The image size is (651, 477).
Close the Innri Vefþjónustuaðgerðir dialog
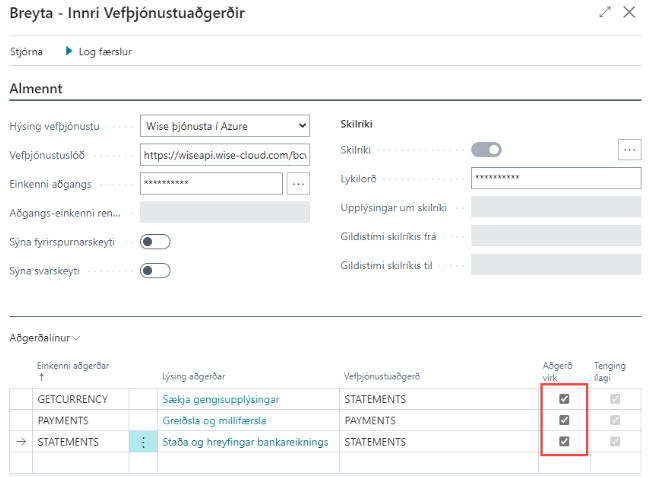pyautogui.click(x=629, y=13)
